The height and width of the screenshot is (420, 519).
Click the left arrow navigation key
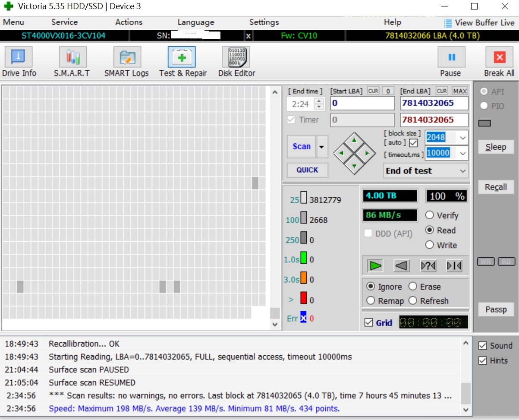tap(341, 153)
